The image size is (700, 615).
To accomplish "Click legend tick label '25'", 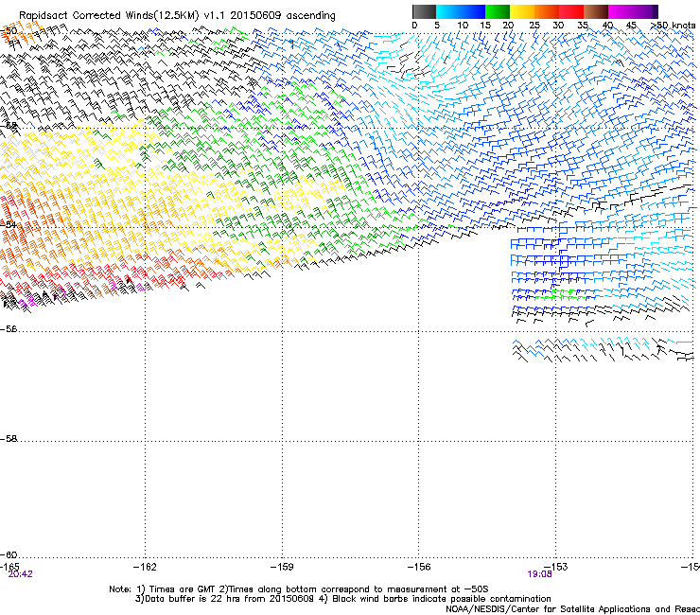I will (534, 26).
